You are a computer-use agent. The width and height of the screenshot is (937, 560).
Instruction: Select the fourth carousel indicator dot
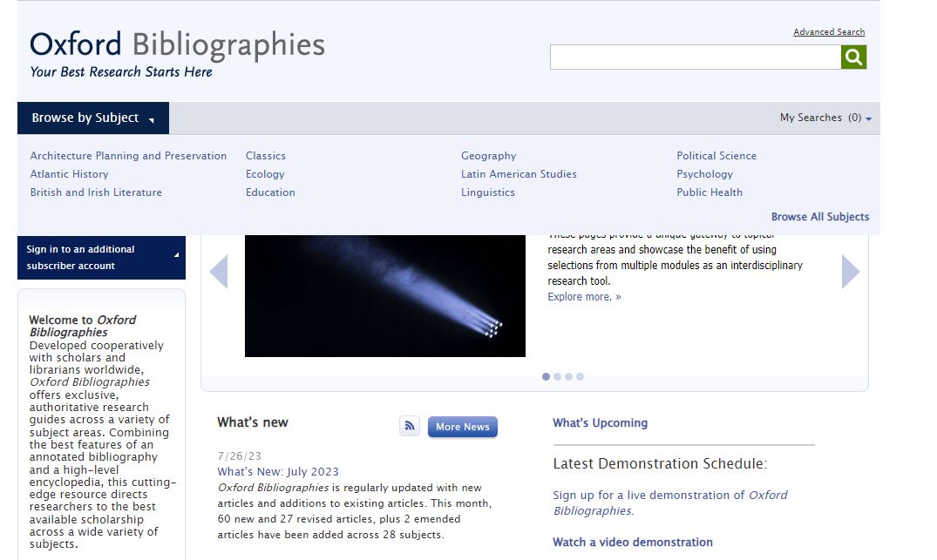(x=581, y=377)
